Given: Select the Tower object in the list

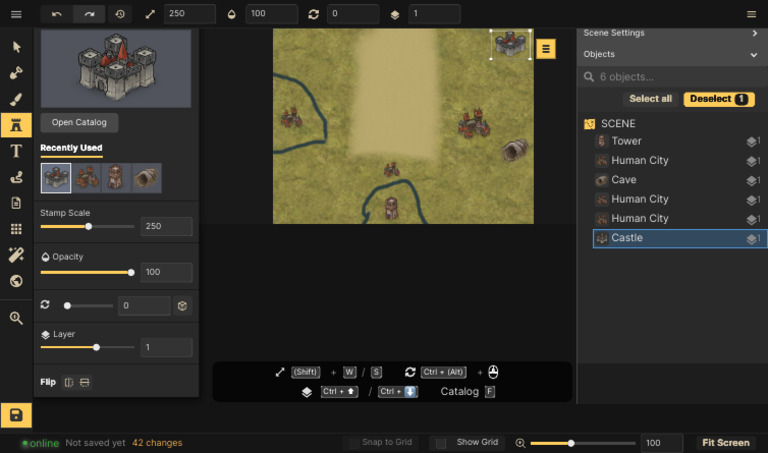Looking at the screenshot, I should [x=680, y=141].
